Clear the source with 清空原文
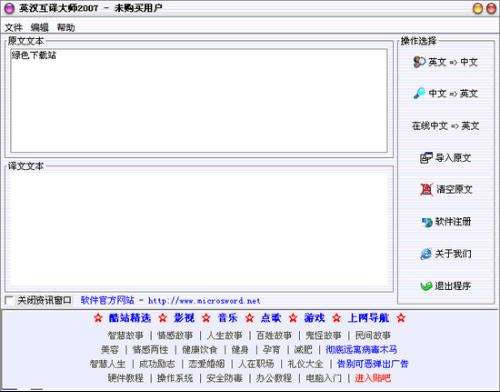 (x=446, y=189)
